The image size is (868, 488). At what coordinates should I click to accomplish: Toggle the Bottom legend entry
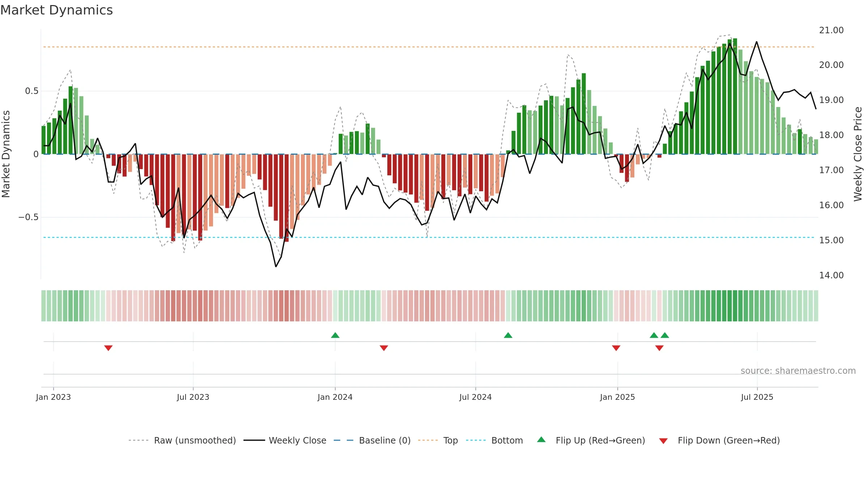[494, 440]
